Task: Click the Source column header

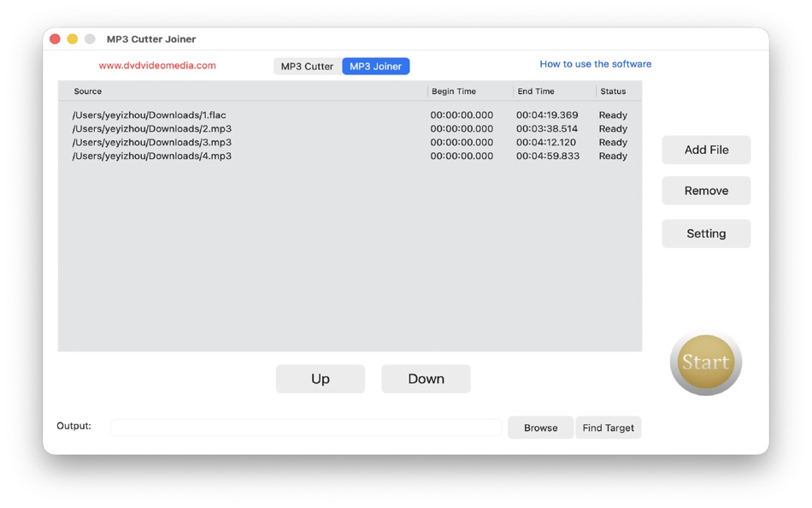Action: 88,91
